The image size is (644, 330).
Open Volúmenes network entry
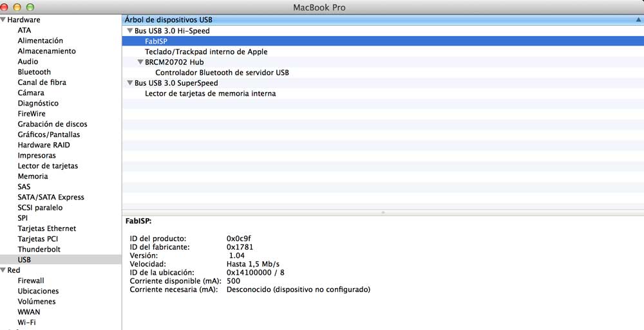(37, 302)
